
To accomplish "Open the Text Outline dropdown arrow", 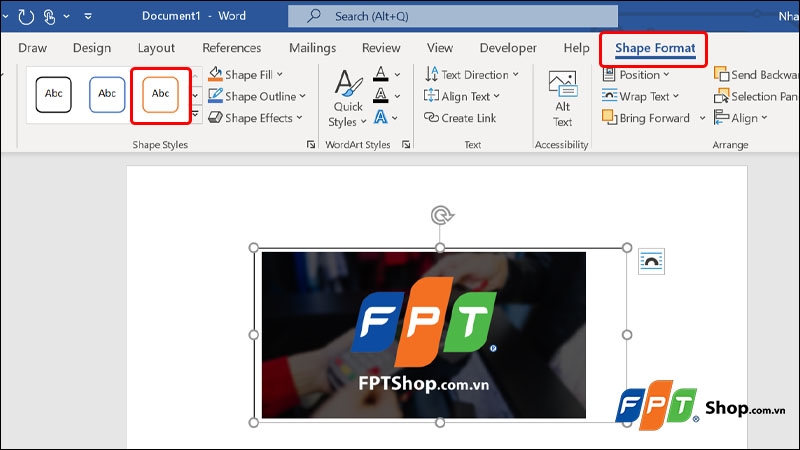I will pos(397,96).
